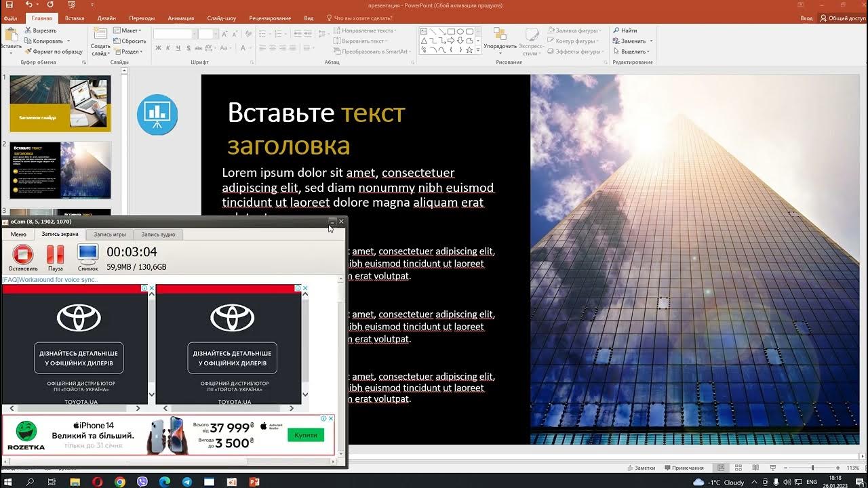This screenshot has height=488, width=868.
Task: Pick the triangle shape in shapes gallery
Action: coord(425,41)
